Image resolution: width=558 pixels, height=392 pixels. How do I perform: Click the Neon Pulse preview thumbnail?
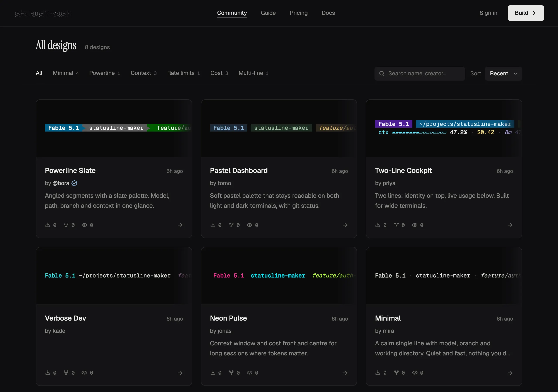(x=279, y=276)
